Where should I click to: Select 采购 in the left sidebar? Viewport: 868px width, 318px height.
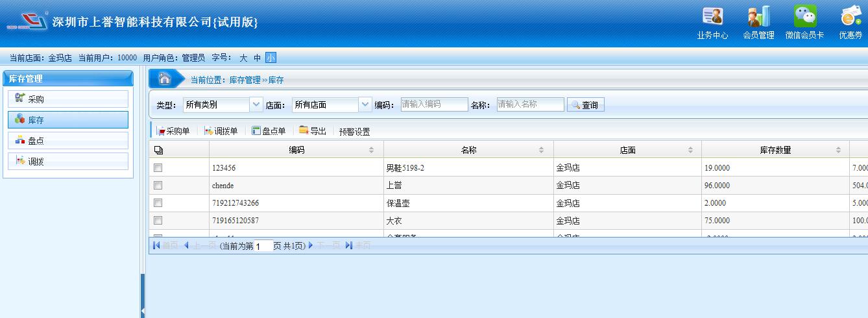68,99
